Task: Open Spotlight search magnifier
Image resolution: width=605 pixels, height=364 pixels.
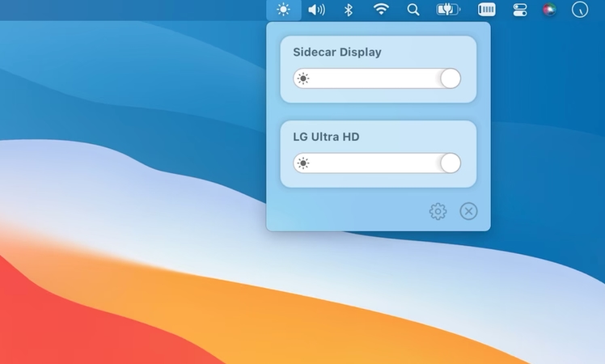Action: click(413, 10)
